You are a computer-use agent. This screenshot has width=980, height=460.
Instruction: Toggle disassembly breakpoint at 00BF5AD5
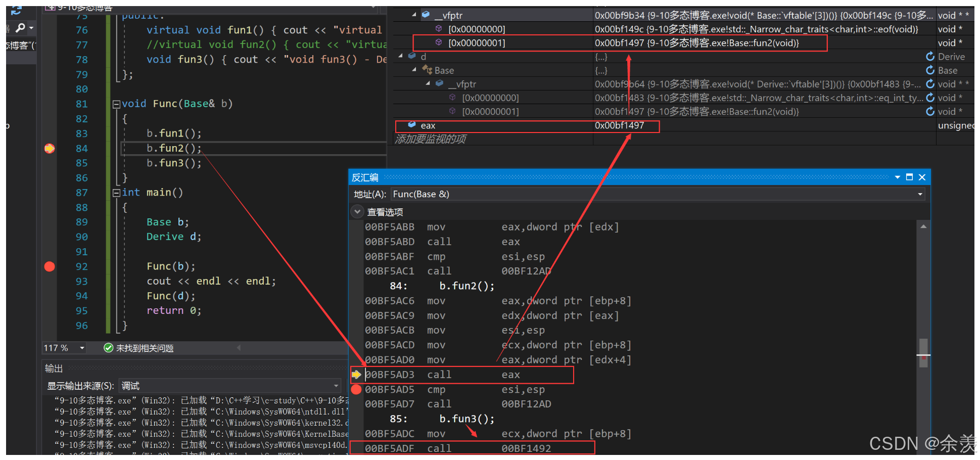(356, 389)
